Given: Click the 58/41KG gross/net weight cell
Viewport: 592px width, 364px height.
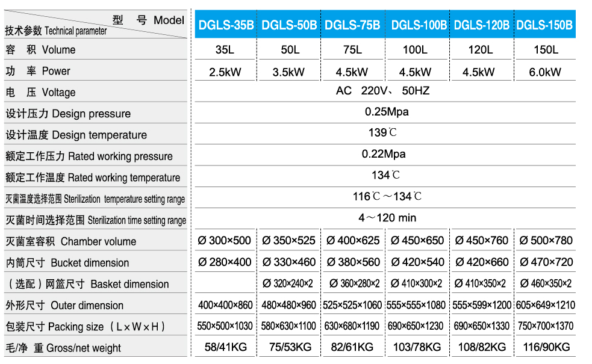Looking at the screenshot, I should coord(225,347).
